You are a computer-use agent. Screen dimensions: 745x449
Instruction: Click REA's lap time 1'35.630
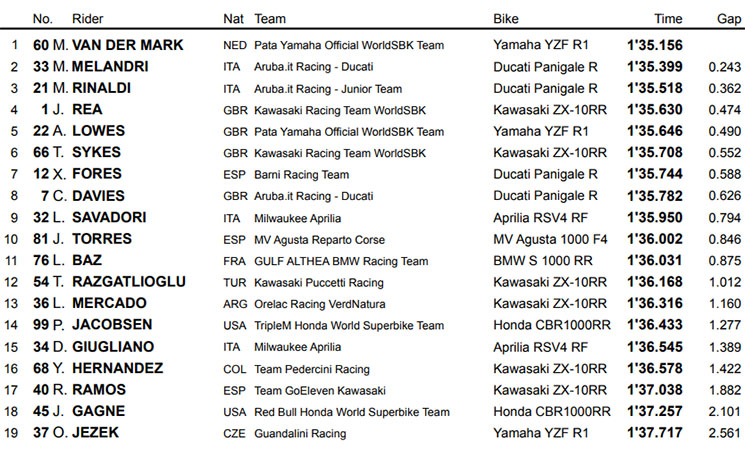(x=655, y=110)
